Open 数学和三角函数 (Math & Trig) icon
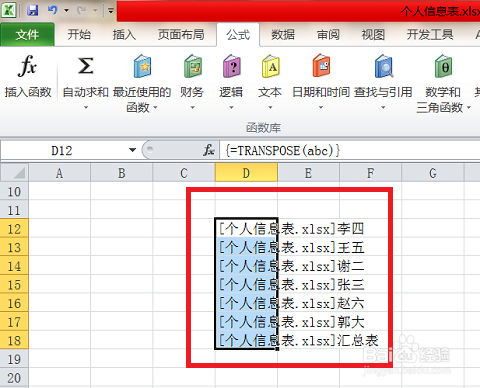The image size is (480, 388). pyautogui.click(x=443, y=66)
